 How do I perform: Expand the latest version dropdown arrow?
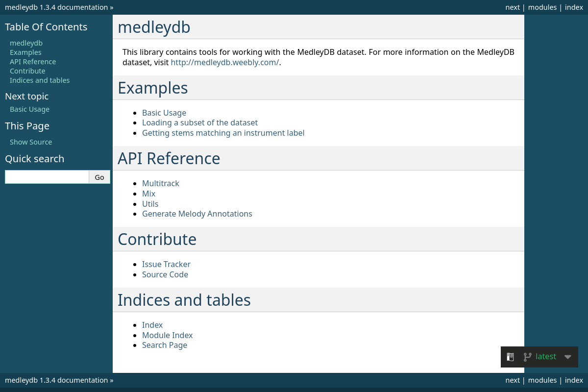pos(567,357)
